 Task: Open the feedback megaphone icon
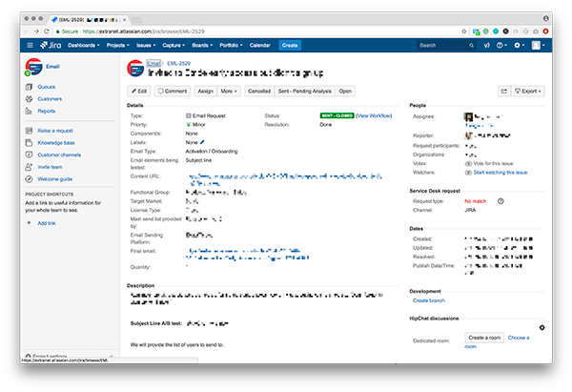(x=486, y=45)
